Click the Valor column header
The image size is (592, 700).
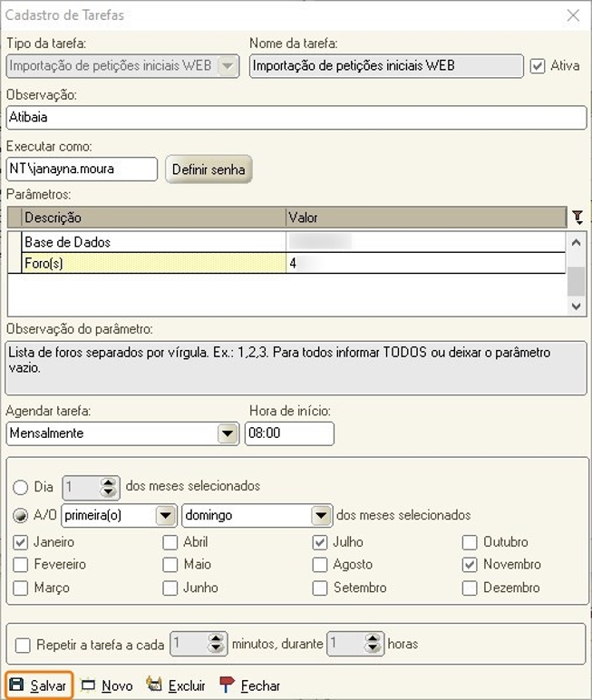[x=426, y=218]
